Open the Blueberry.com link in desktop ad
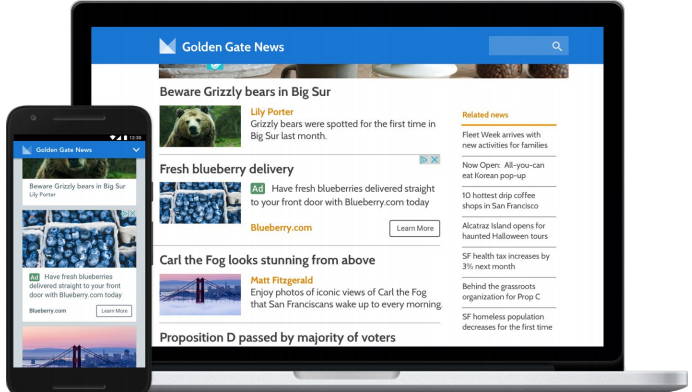 click(x=281, y=228)
